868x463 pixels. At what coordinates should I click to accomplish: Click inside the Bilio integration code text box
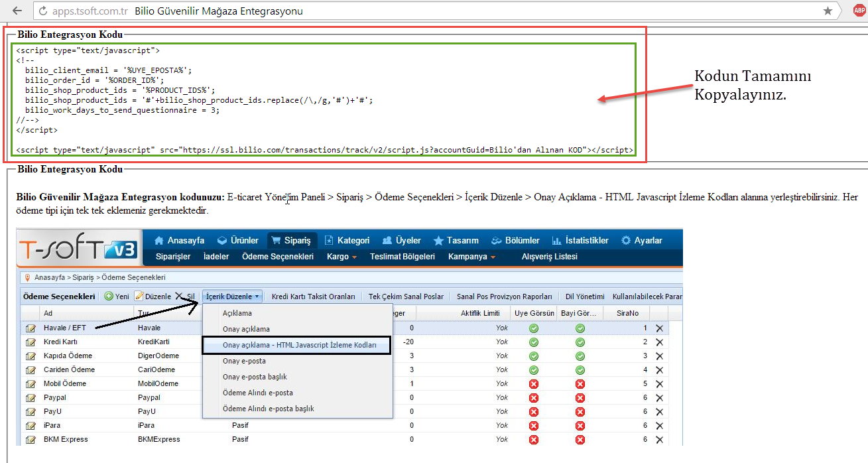[325, 101]
